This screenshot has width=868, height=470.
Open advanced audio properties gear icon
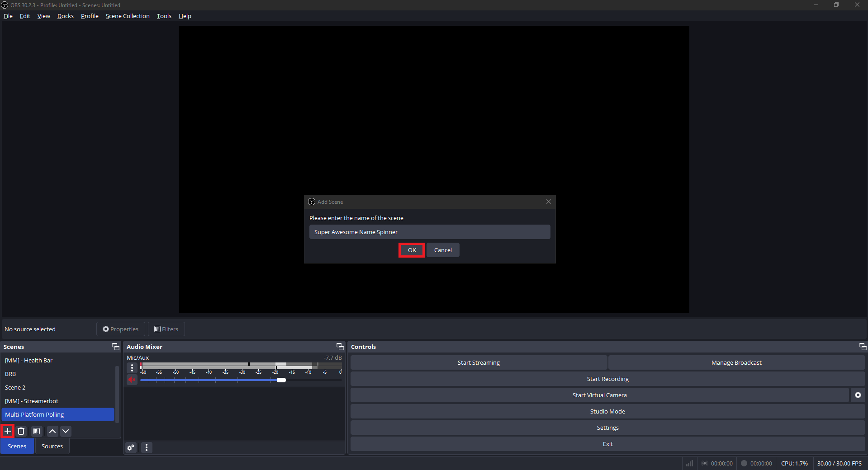coord(131,447)
